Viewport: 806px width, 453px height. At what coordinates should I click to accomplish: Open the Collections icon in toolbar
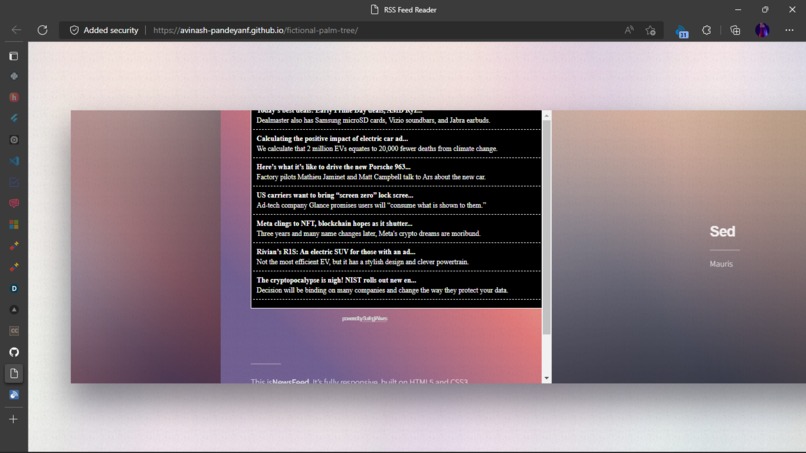coord(735,30)
